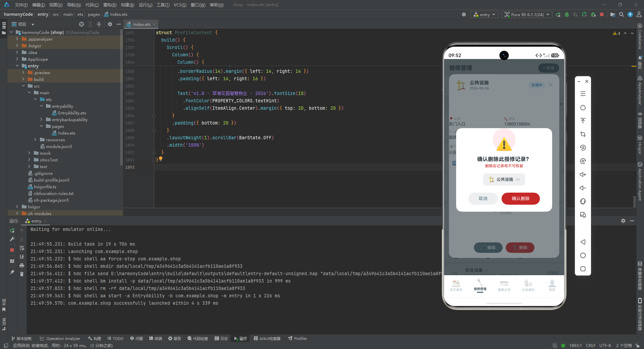Open project structure folder icon in toolbar

pos(613,15)
